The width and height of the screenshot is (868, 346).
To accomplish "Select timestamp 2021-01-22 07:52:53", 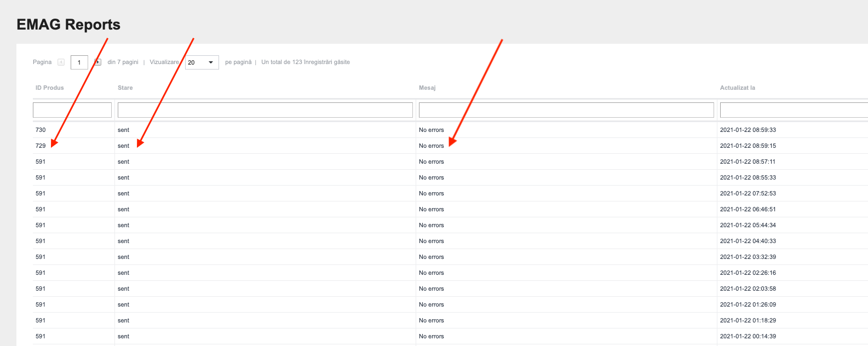I will pyautogui.click(x=748, y=193).
